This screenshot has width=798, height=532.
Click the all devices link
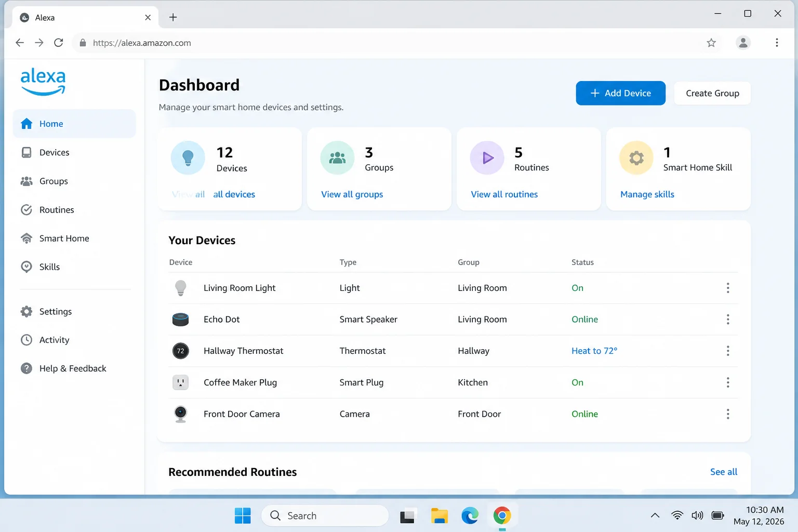[x=234, y=194]
